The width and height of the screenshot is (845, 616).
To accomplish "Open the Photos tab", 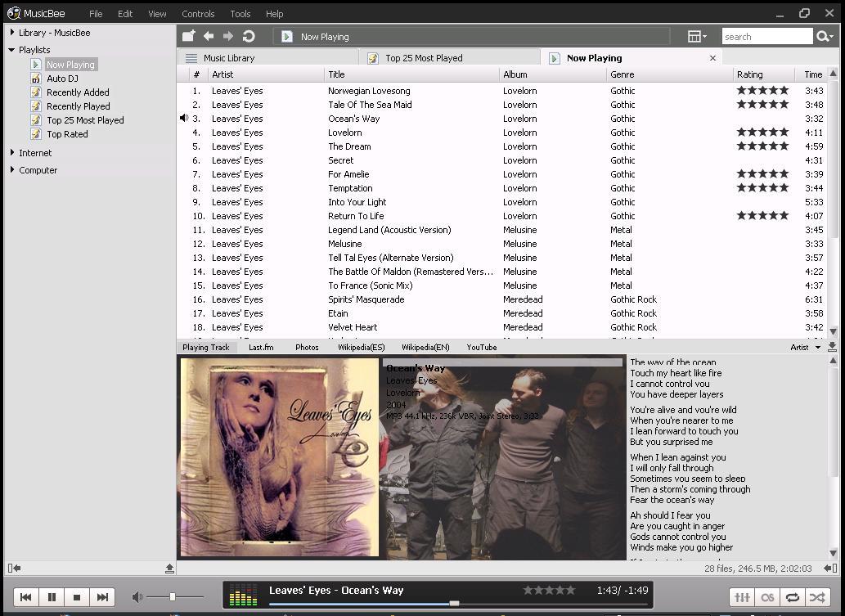I will click(x=307, y=347).
